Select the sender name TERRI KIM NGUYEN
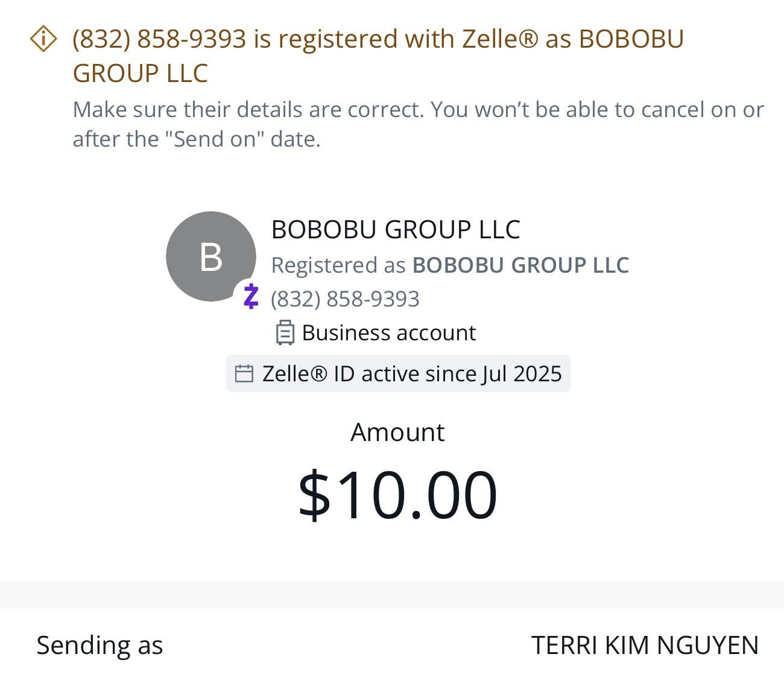Image resolution: width=784 pixels, height=686 pixels. pos(645,645)
